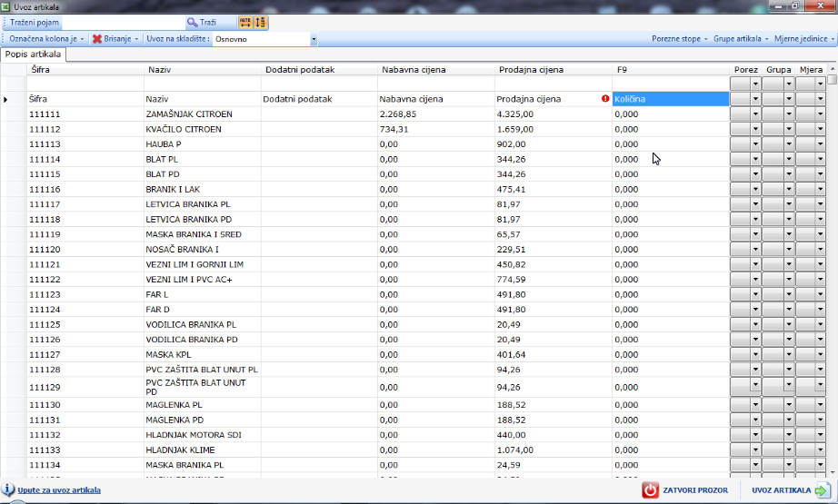Select cell PVC ZAŠTITA BLAT UNUT PL
Viewport: 838px width, 504px height.
[x=203, y=370]
